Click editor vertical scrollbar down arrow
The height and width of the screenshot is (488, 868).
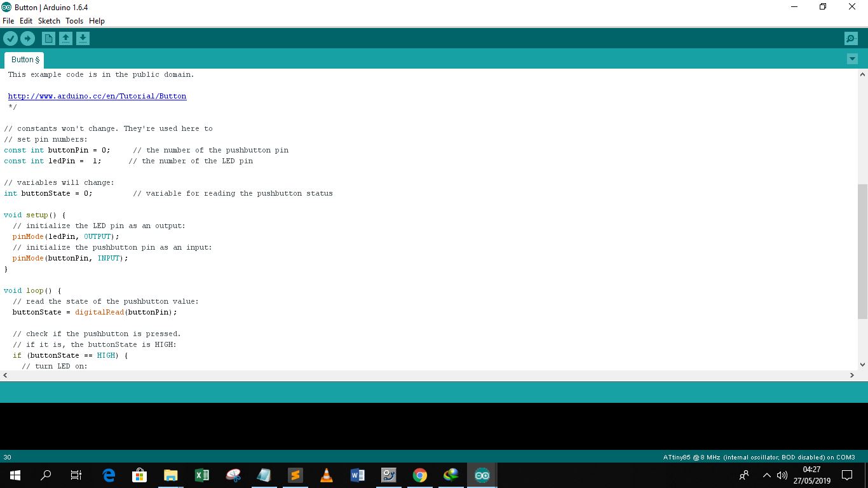point(862,365)
